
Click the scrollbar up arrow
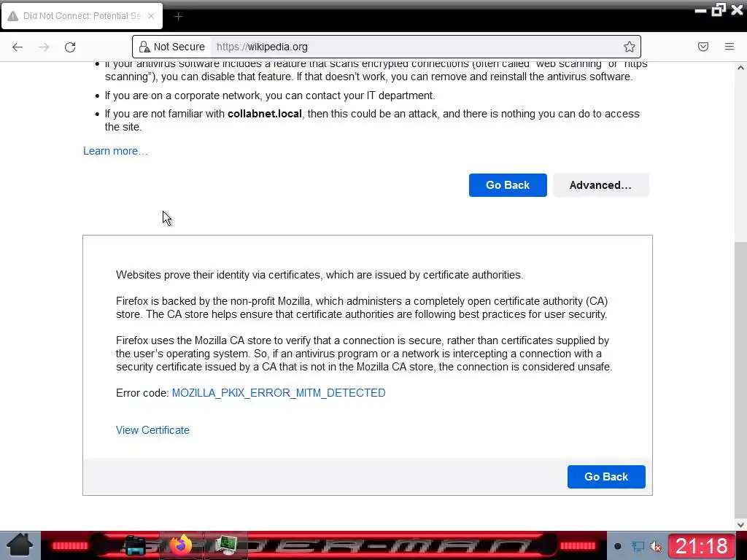pos(741,68)
